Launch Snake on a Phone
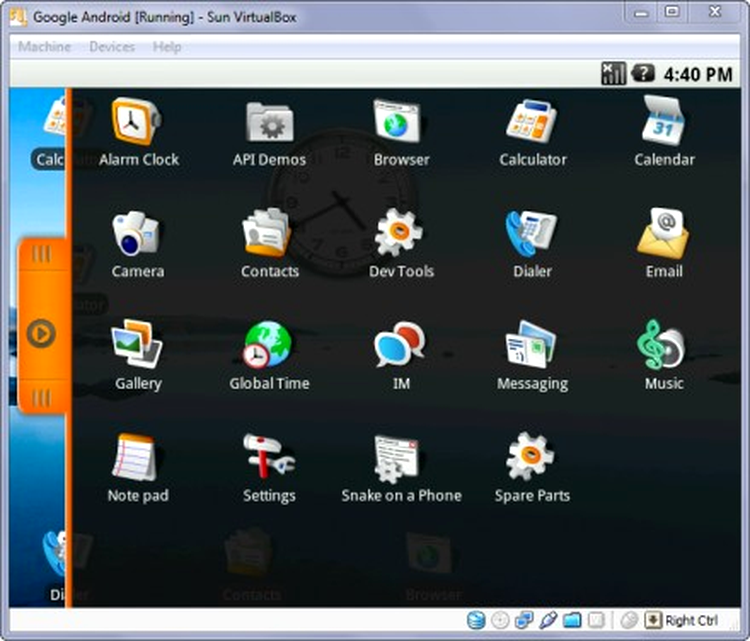 [x=401, y=468]
